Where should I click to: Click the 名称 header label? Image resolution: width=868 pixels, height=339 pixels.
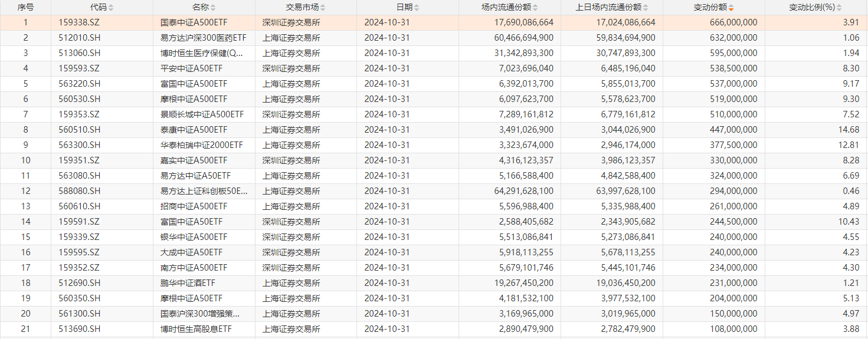[201, 8]
